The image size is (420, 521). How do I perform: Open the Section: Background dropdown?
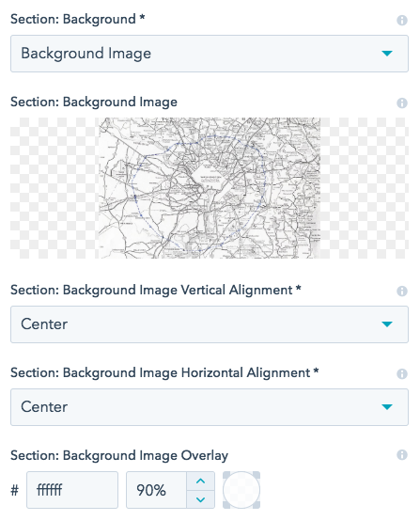pyautogui.click(x=210, y=54)
